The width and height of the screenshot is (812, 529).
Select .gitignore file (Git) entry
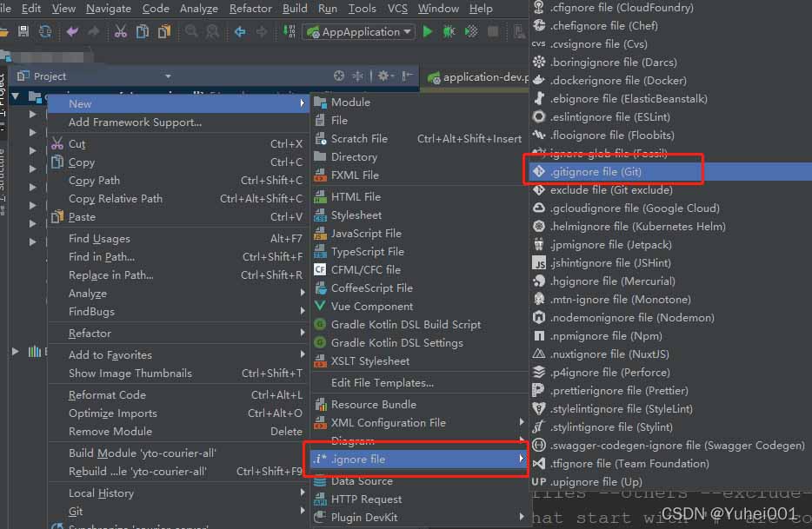click(x=670, y=172)
